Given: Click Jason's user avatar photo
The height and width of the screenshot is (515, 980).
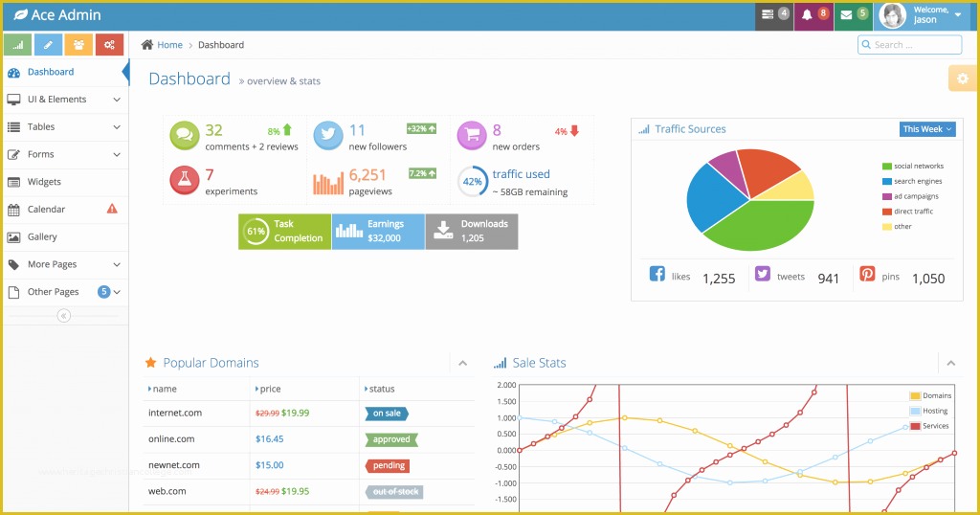Looking at the screenshot, I should (x=893, y=15).
